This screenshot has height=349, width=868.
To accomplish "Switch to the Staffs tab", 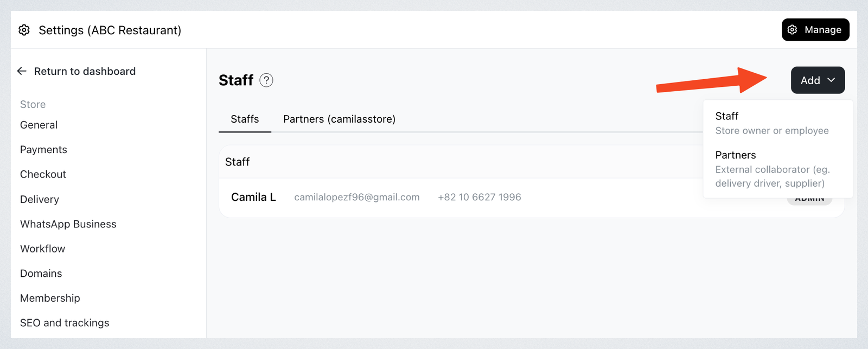I will click(x=245, y=119).
